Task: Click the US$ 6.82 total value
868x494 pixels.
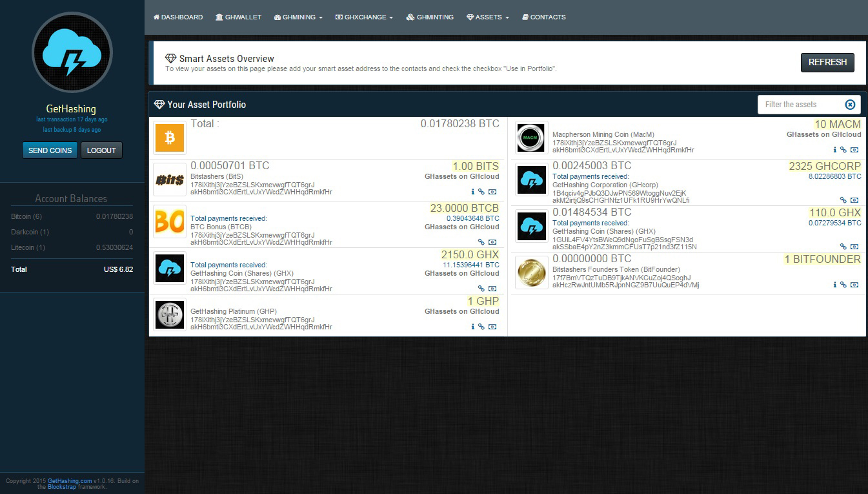Action: click(118, 269)
